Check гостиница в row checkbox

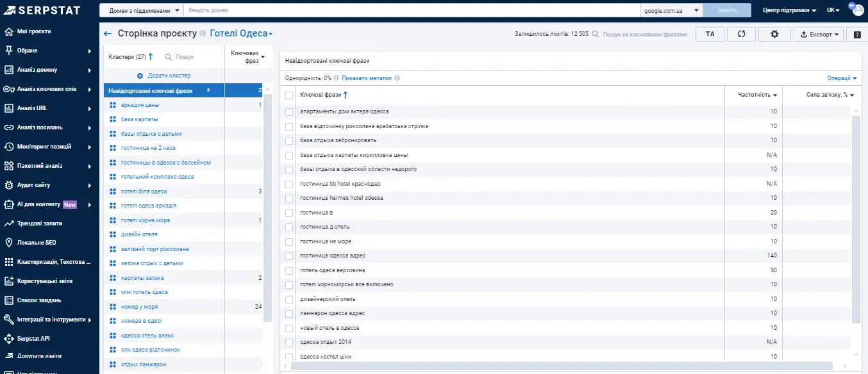tap(289, 213)
